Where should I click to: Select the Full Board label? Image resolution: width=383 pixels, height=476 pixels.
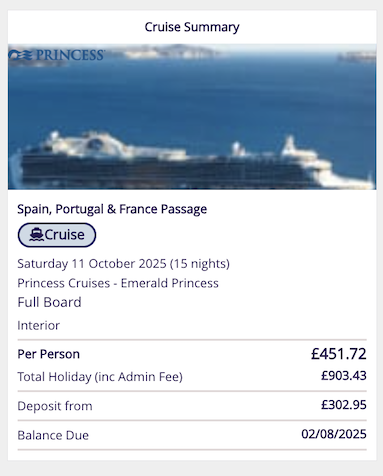click(49, 302)
